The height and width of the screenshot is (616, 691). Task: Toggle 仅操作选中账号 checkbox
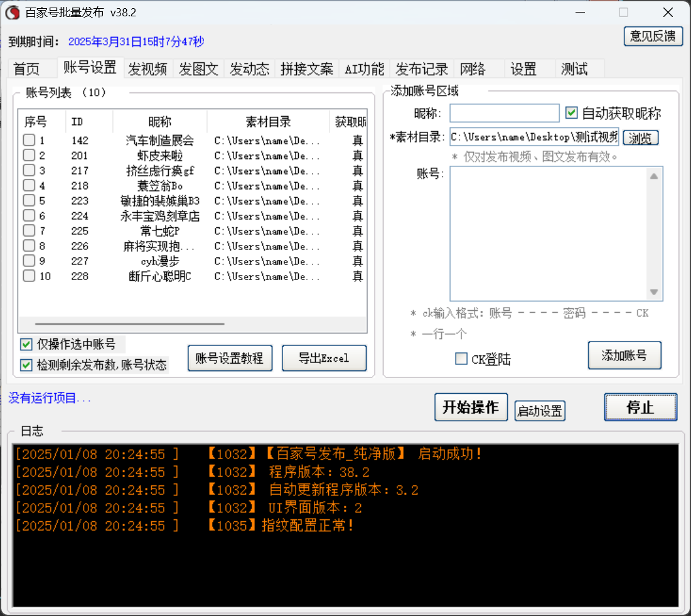pyautogui.click(x=26, y=344)
